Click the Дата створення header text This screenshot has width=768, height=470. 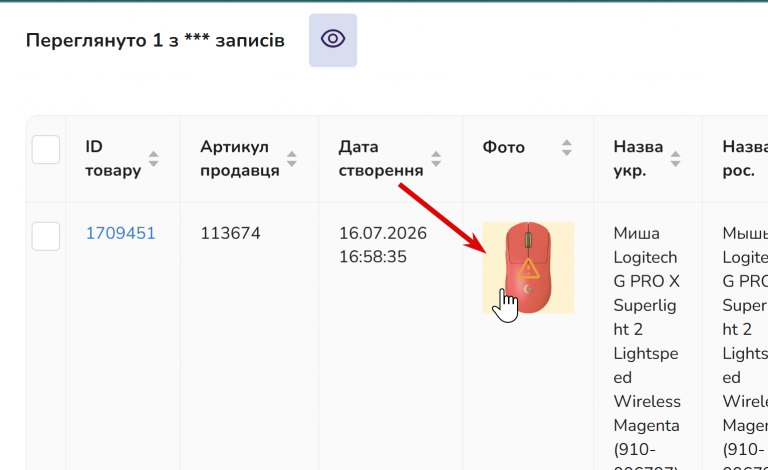coord(381,159)
